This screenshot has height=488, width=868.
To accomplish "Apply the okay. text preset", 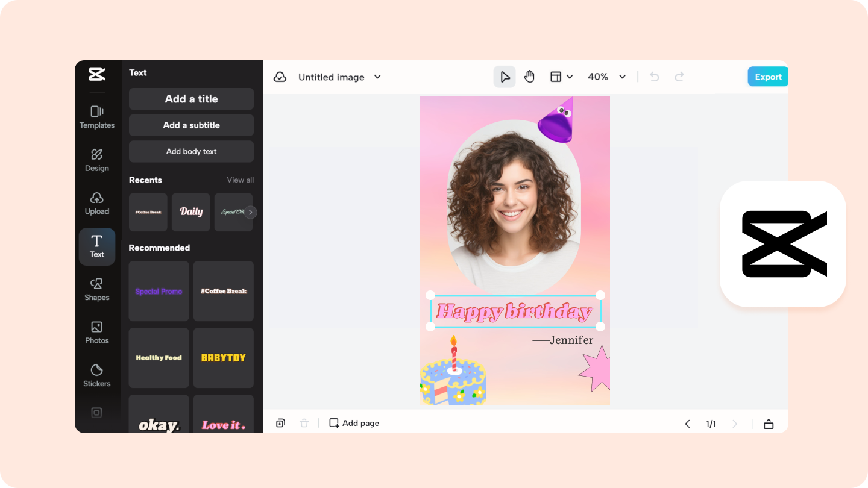I will 159,414.
